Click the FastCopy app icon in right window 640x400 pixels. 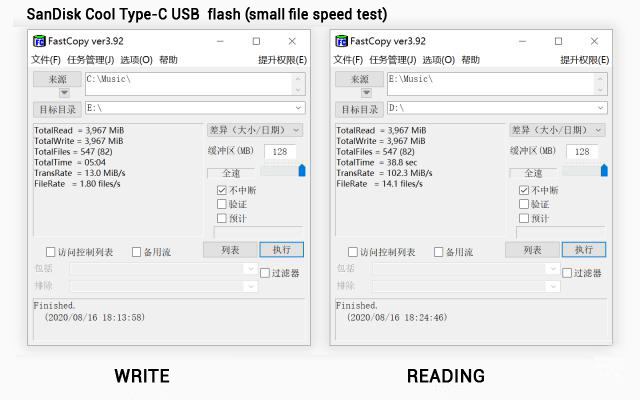point(341,41)
